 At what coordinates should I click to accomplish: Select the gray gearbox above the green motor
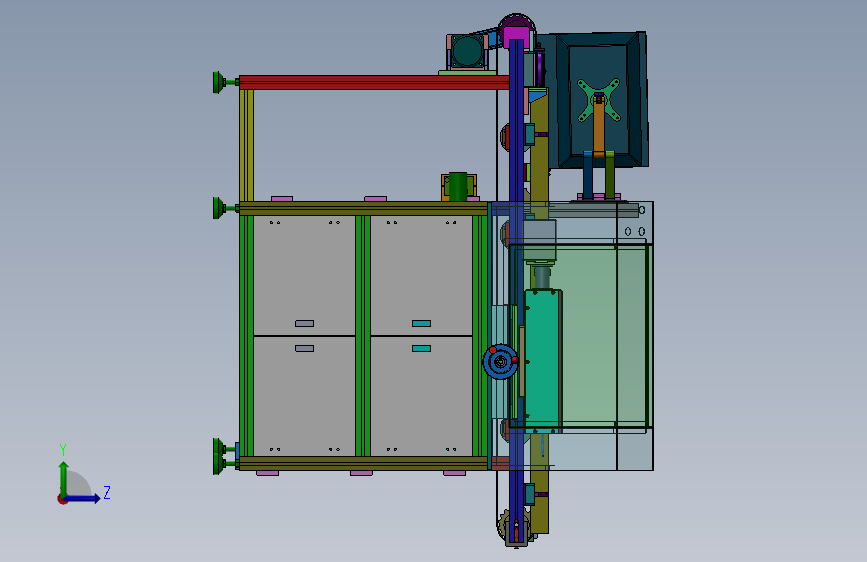click(x=539, y=241)
